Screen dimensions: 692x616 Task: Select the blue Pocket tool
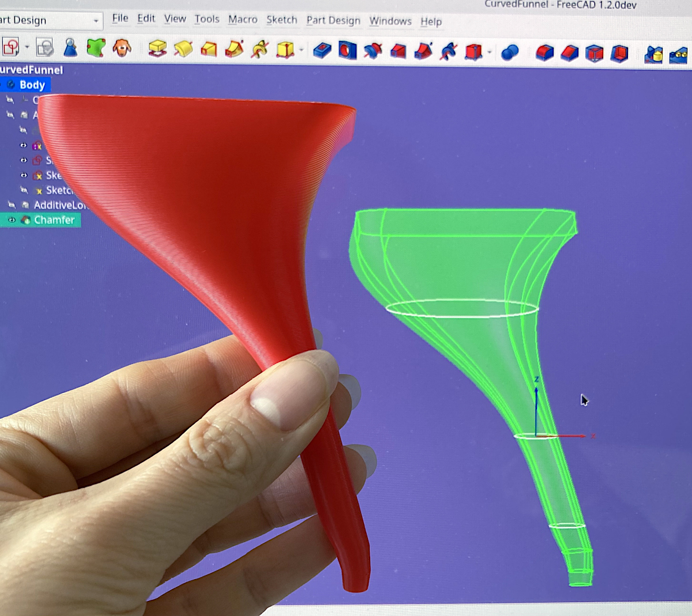[322, 51]
